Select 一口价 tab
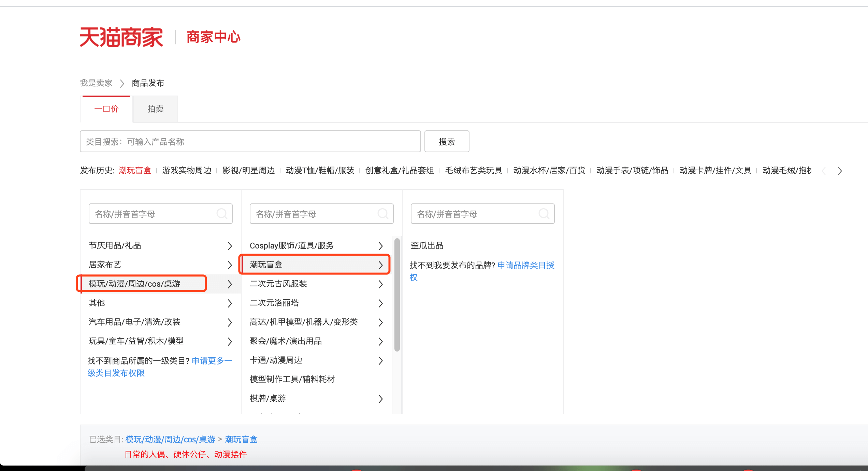The height and width of the screenshot is (471, 868). coord(106,109)
